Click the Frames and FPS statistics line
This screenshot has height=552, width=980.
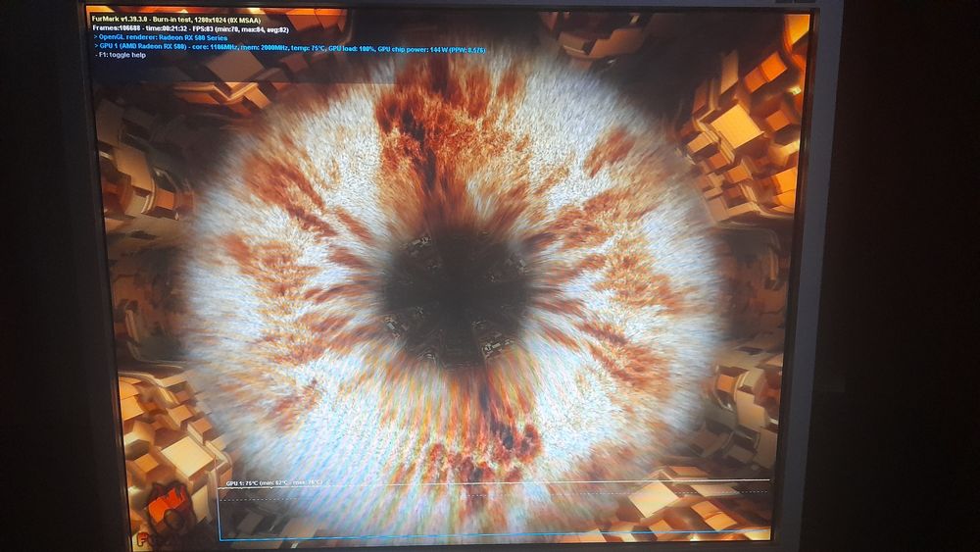point(191,28)
